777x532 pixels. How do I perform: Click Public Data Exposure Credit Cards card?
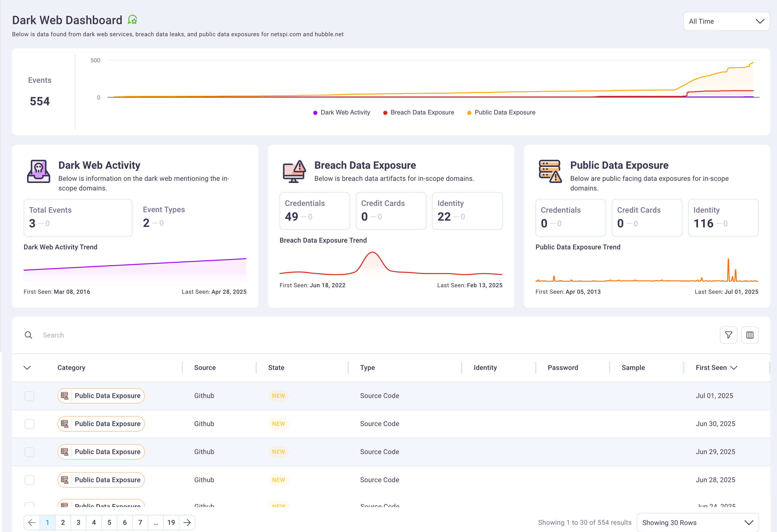click(x=647, y=217)
